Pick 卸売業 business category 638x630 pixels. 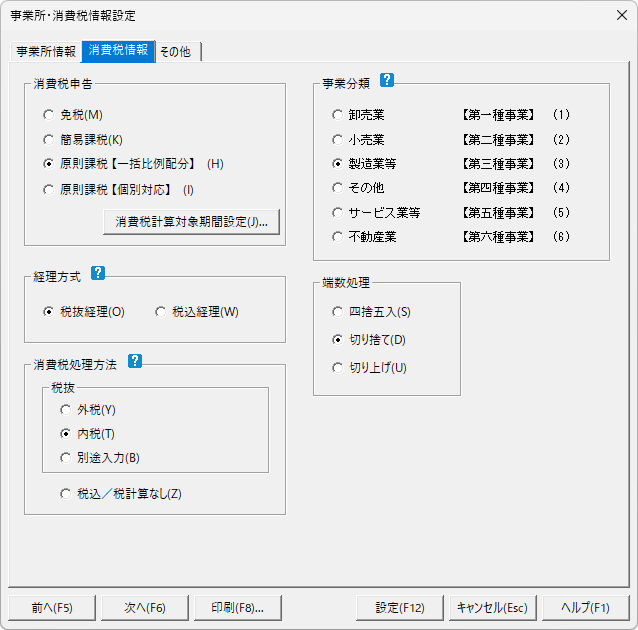pyautogui.click(x=338, y=115)
